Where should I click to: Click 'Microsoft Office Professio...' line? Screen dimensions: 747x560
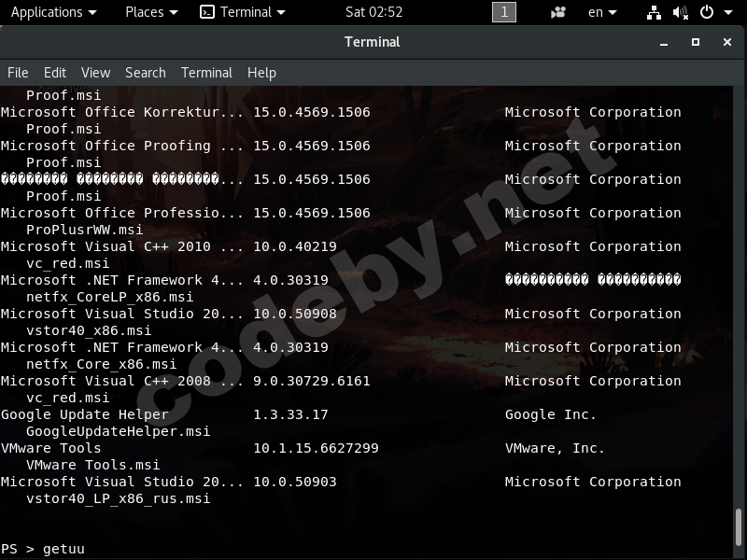click(122, 213)
